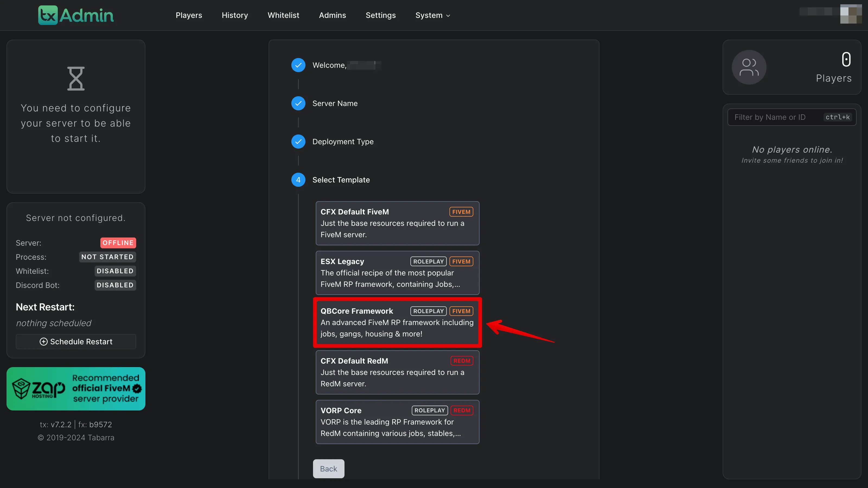
Task: Click the txAdmin logo
Action: [76, 15]
